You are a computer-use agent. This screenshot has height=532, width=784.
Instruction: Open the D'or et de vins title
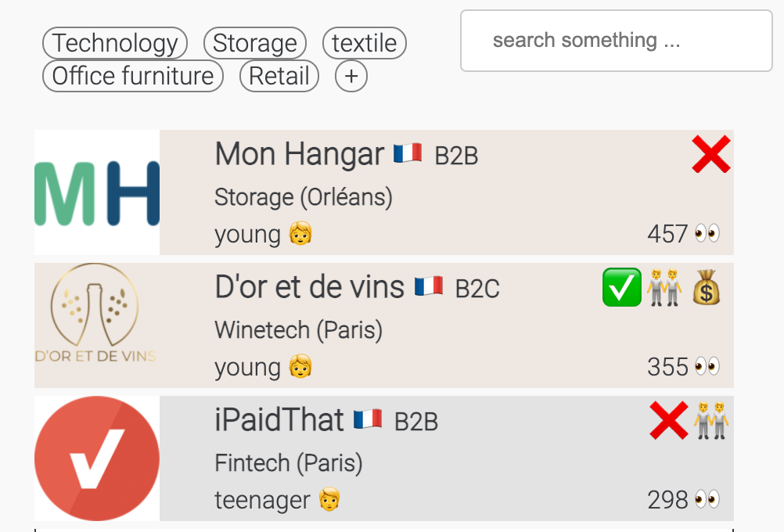point(309,288)
